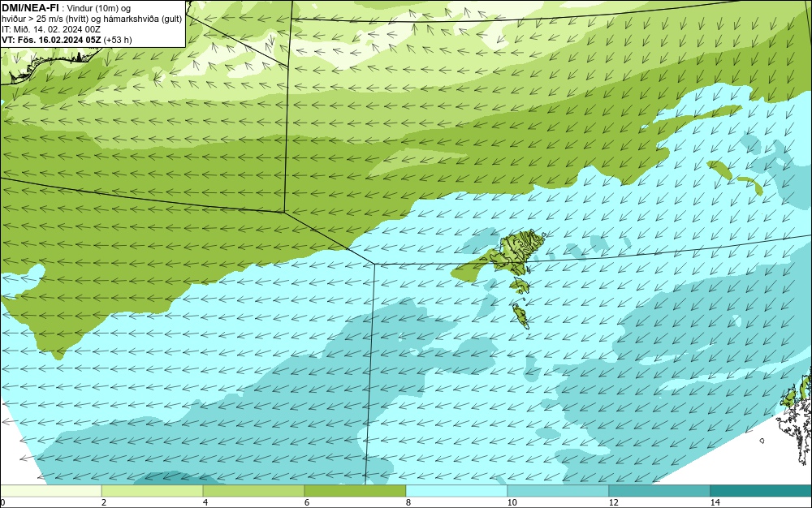
Task: Click the 2-4 m/s light green swatch
Action: click(x=153, y=491)
